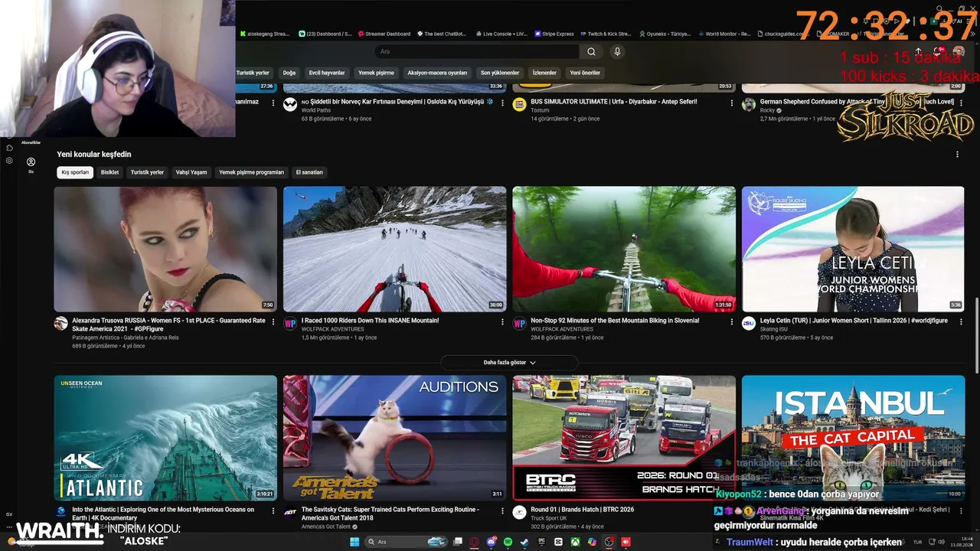Open 'BUS SIMULATOR ULTIMATE' video title link

[614, 102]
